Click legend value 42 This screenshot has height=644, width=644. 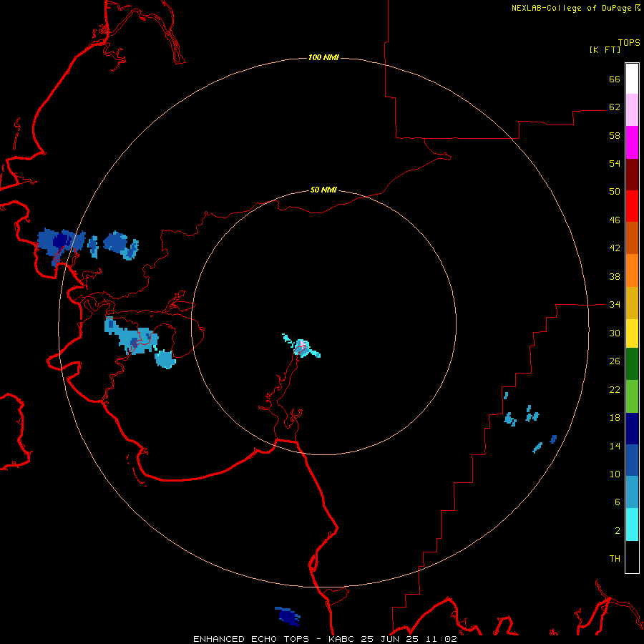[x=615, y=248]
